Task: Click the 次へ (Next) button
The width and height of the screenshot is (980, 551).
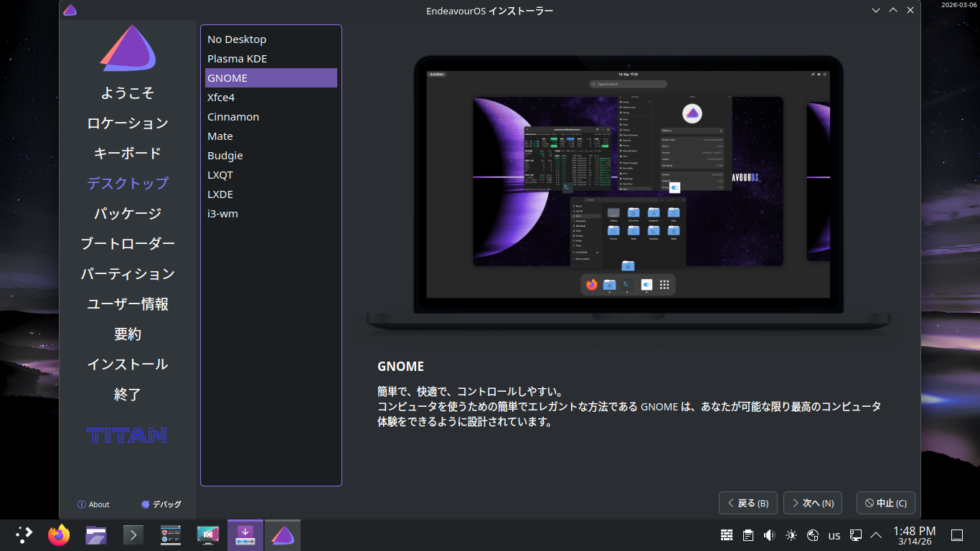Action: point(812,503)
